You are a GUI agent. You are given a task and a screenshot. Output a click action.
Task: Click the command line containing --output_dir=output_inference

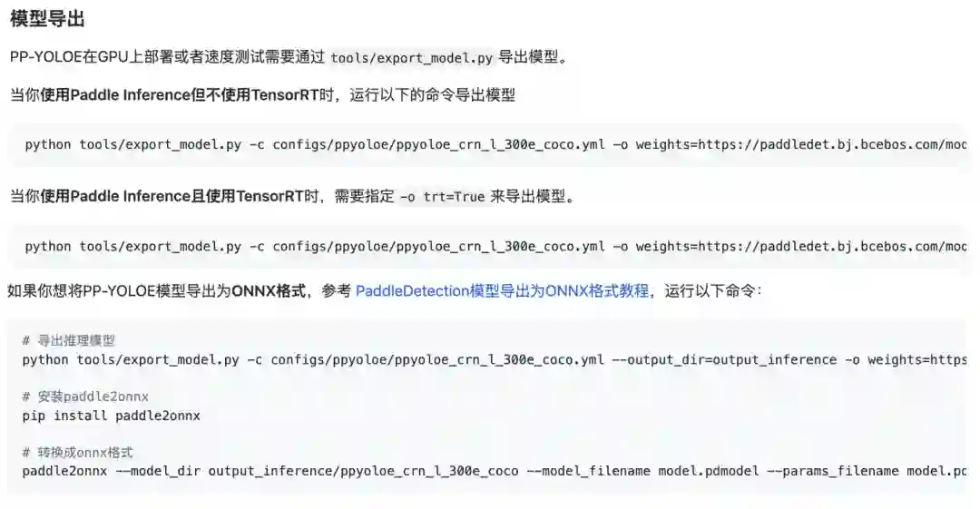[495, 360]
